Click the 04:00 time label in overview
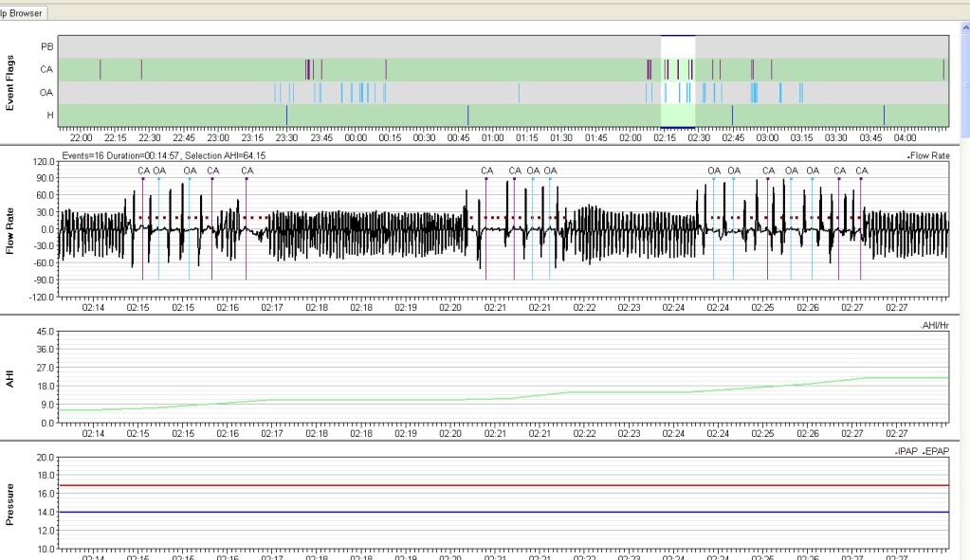Image resolution: width=970 pixels, height=560 pixels. [905, 137]
